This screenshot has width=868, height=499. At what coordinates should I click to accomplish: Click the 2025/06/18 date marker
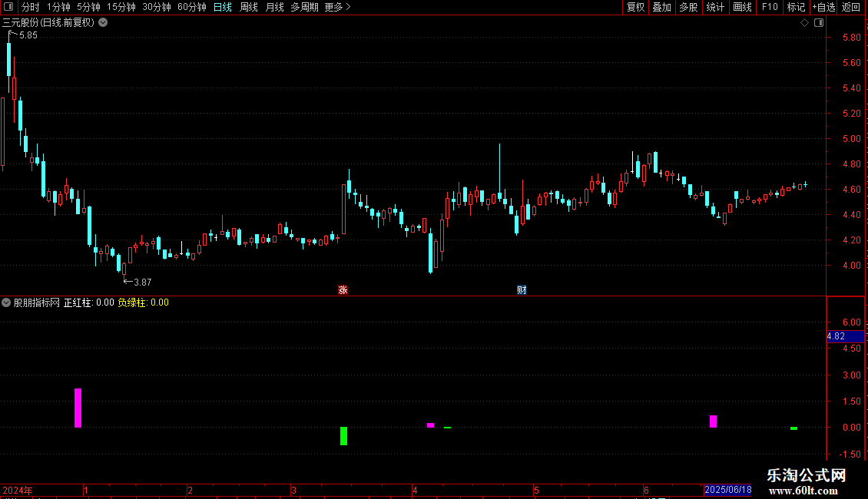pos(728,490)
